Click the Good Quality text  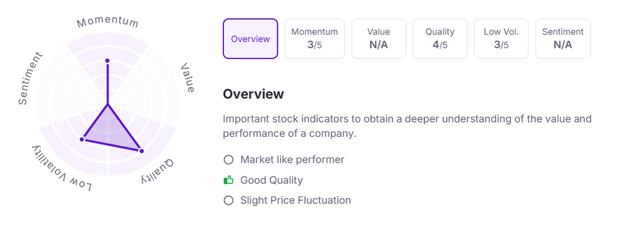[x=272, y=180]
